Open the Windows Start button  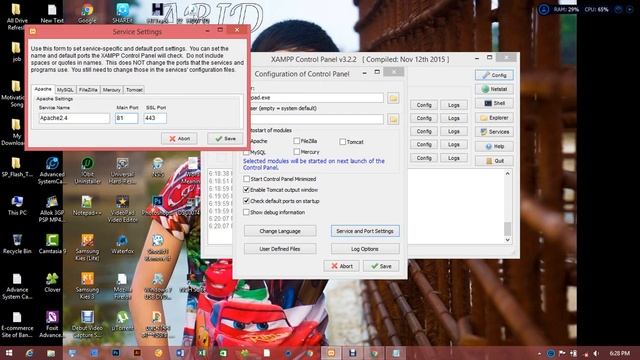[x=9, y=353]
